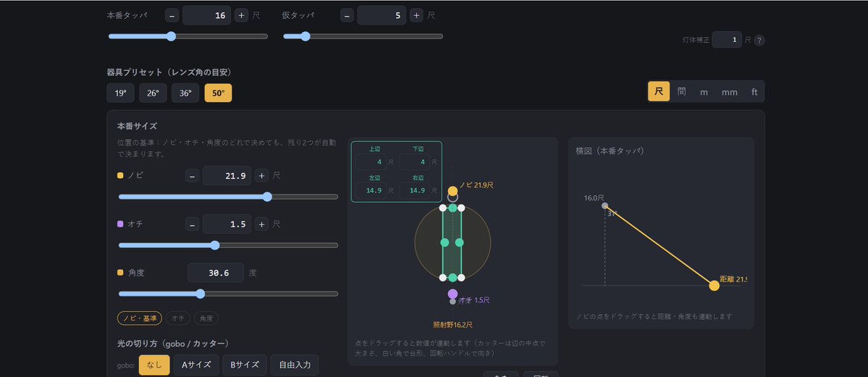This screenshot has height=377, width=868.
Task: Decrease 仮タッパ value with minus button
Action: coord(347,15)
